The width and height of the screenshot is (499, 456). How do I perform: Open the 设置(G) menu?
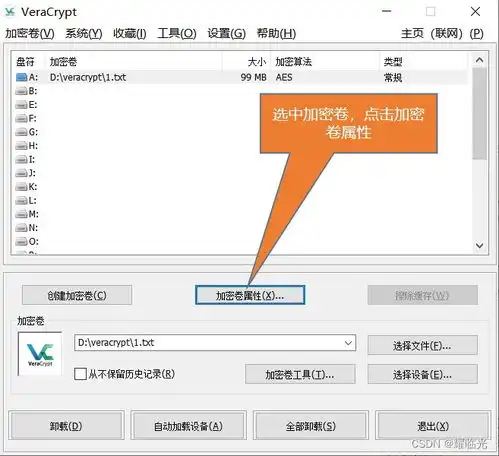227,33
